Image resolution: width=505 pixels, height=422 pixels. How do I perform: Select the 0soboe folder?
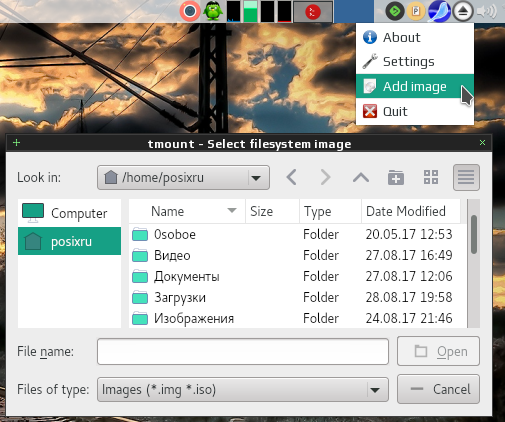coord(297,234)
